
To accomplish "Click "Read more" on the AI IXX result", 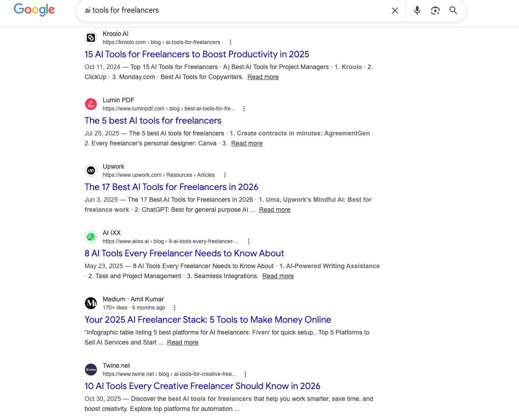I will point(278,276).
